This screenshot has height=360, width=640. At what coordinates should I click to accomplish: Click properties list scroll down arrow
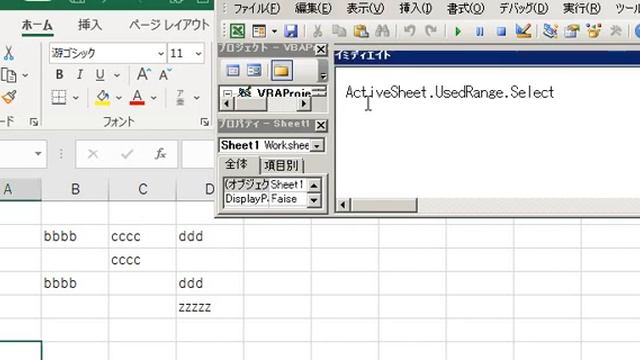point(313,200)
